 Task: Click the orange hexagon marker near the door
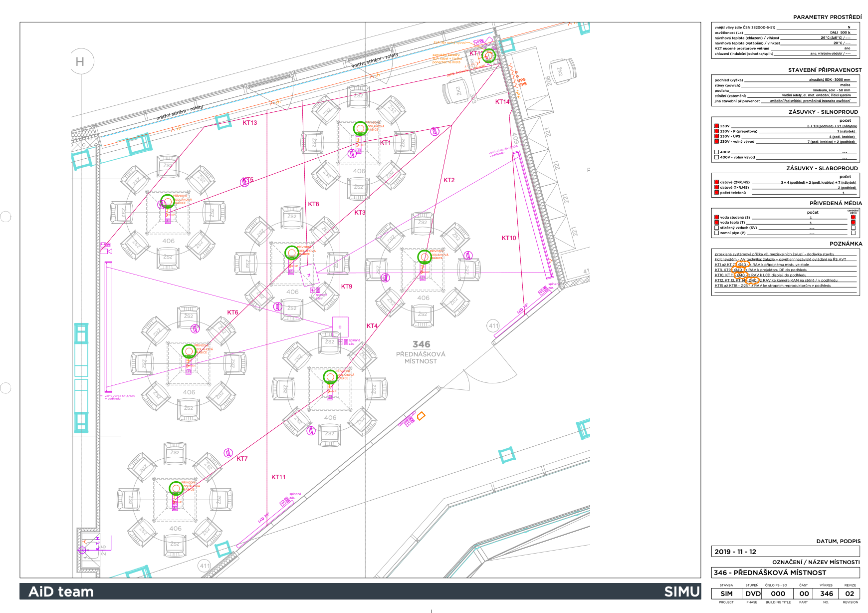click(x=421, y=416)
